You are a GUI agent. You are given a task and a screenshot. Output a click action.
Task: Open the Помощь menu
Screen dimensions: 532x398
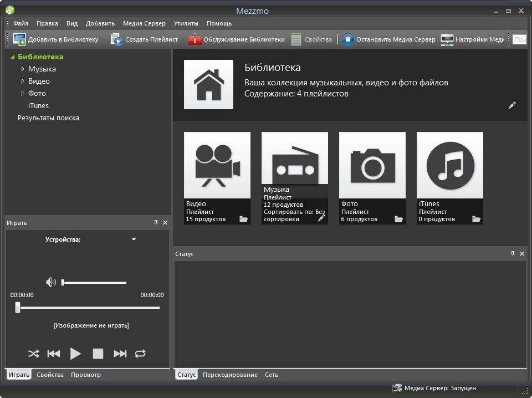pos(219,23)
